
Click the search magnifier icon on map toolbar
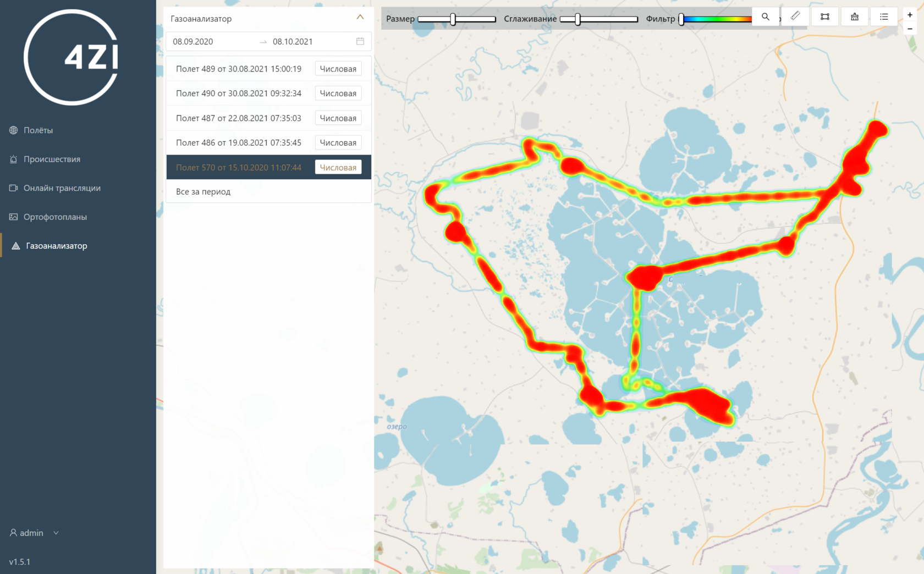(x=765, y=17)
